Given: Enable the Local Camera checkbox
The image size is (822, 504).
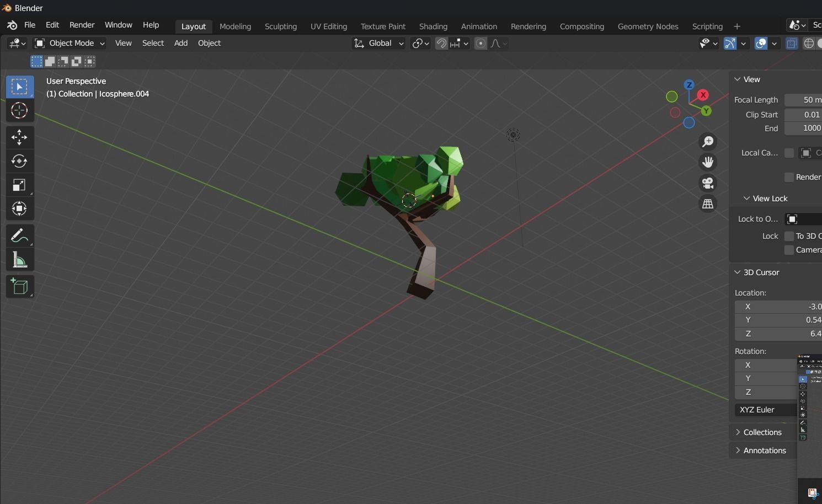Looking at the screenshot, I should (x=789, y=153).
